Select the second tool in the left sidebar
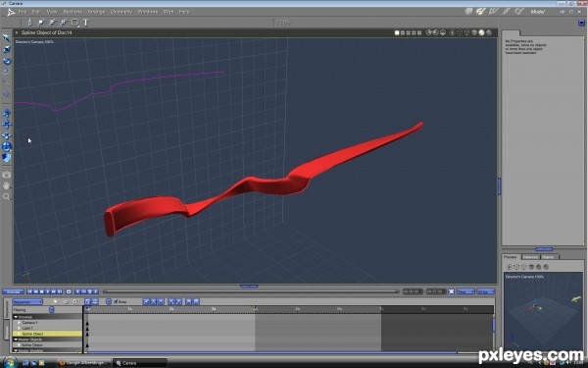 coord(7,50)
